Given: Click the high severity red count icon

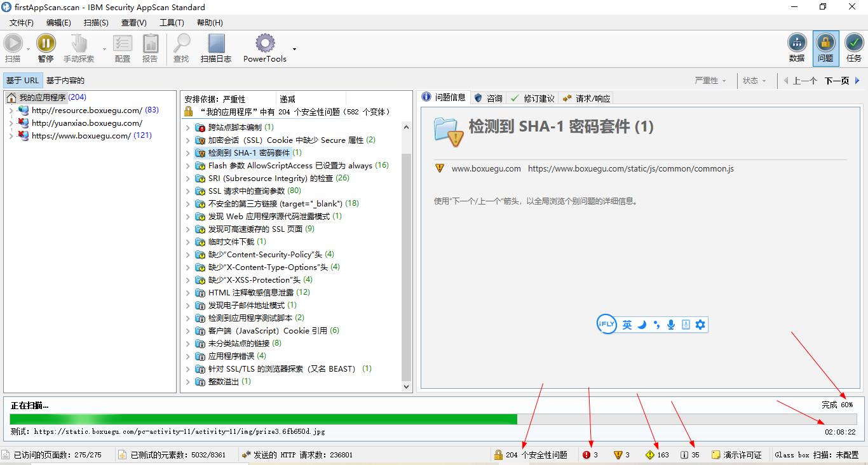Looking at the screenshot, I should [586, 455].
